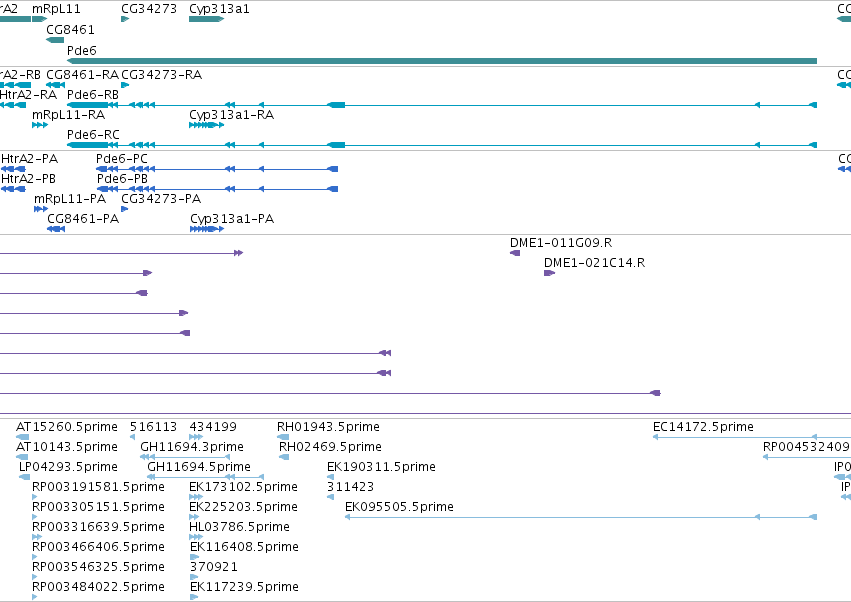Click the HtrA2-PB protein label

click(28, 179)
